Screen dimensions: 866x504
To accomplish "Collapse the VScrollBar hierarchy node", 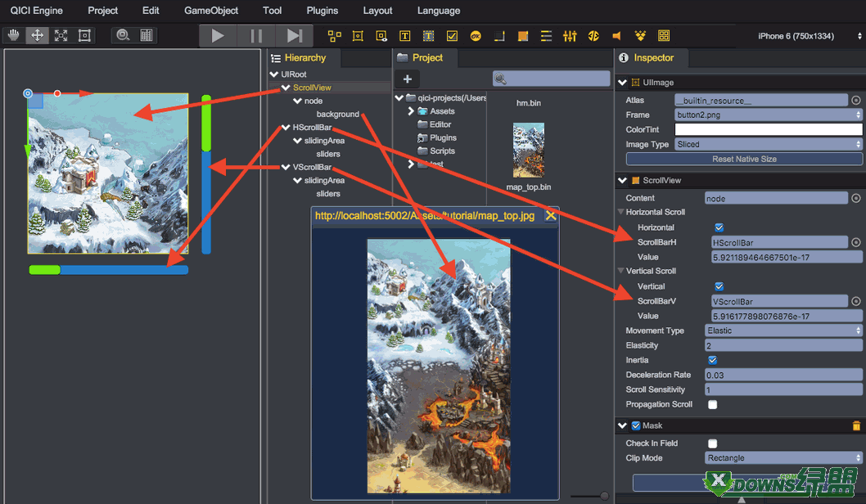I will point(286,167).
